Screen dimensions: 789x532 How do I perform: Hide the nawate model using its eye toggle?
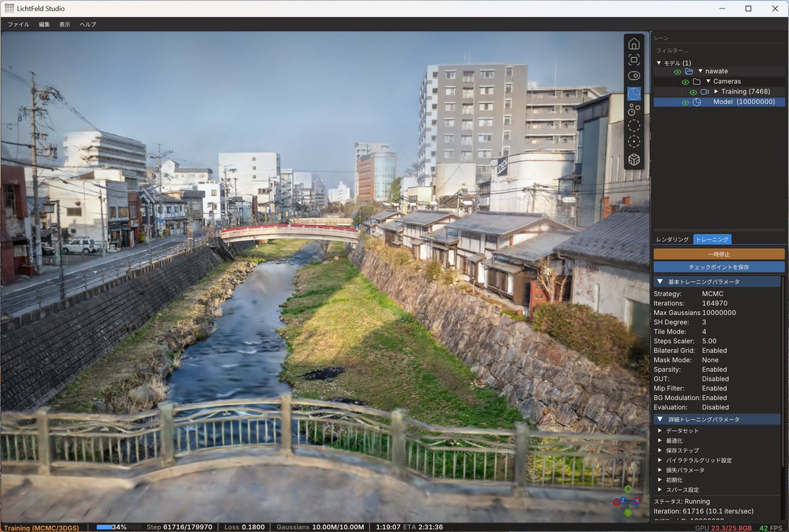tap(677, 71)
